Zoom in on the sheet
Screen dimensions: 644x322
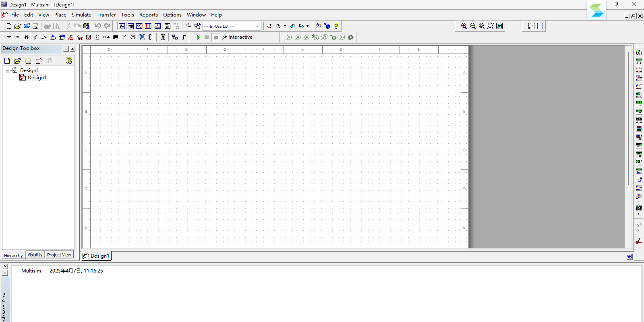click(464, 26)
